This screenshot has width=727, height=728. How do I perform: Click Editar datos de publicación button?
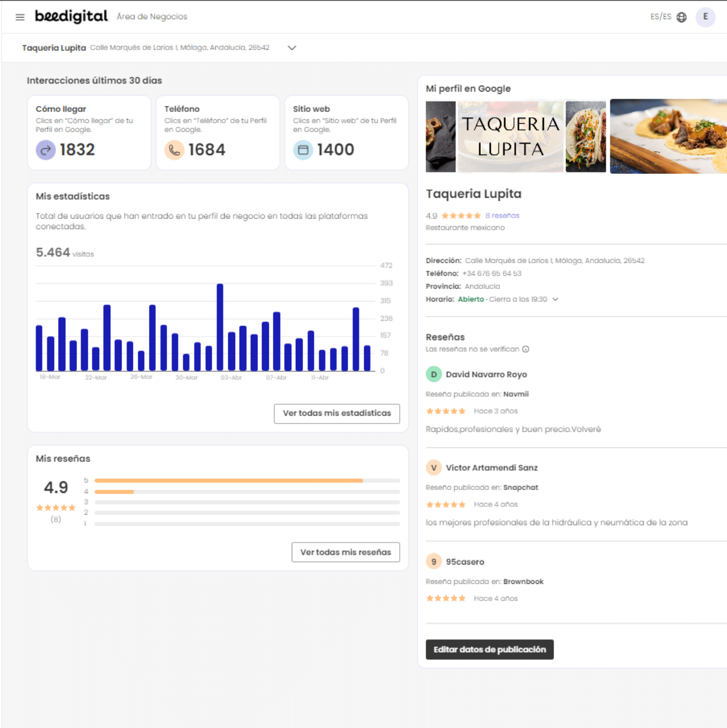click(490, 649)
